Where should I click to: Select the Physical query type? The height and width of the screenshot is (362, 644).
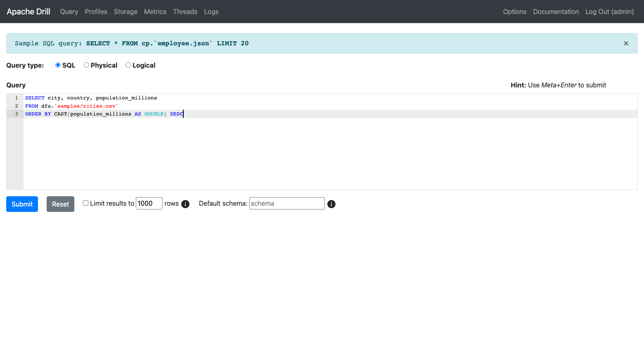point(86,65)
